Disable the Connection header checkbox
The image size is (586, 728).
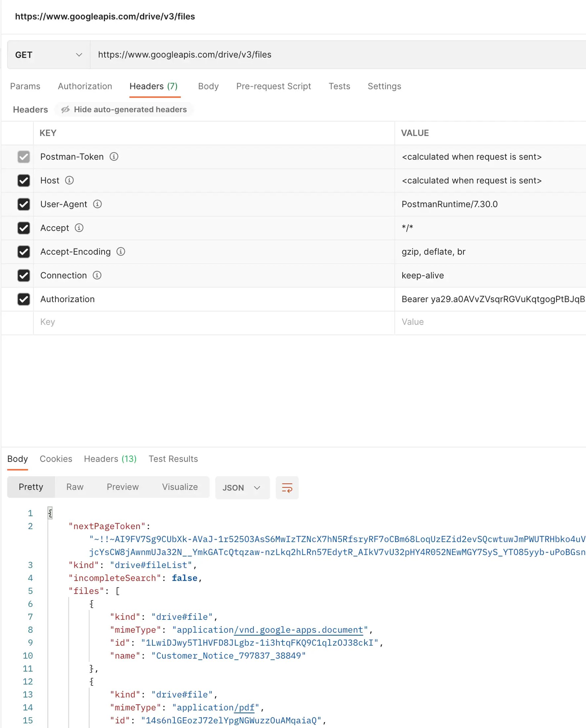coord(23,275)
